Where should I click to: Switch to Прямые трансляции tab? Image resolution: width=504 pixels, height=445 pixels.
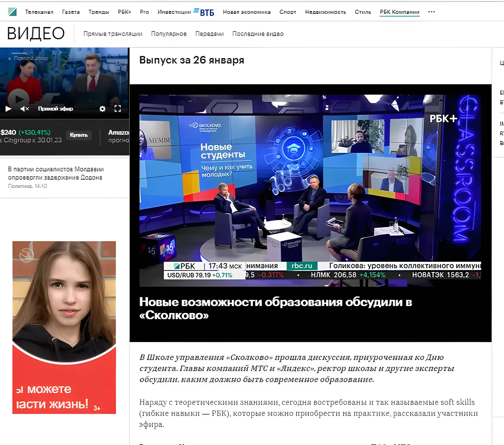click(113, 34)
